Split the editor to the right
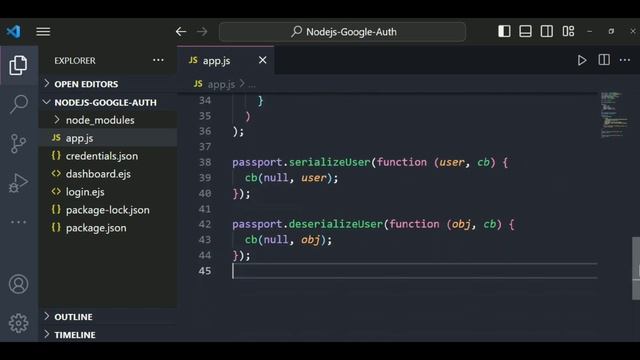 604,60
